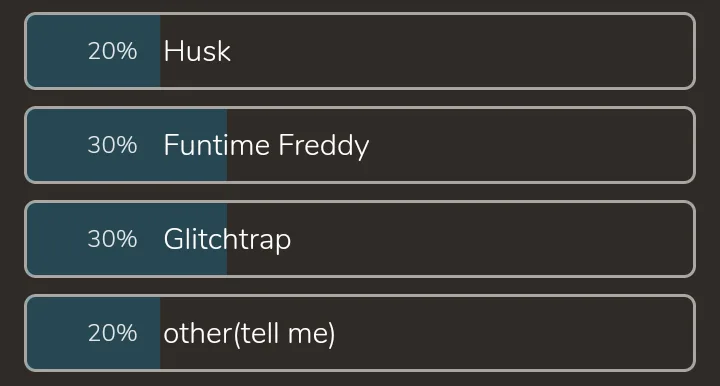Click the Funtime Freddy text label
The image size is (720, 386).
coord(266,146)
